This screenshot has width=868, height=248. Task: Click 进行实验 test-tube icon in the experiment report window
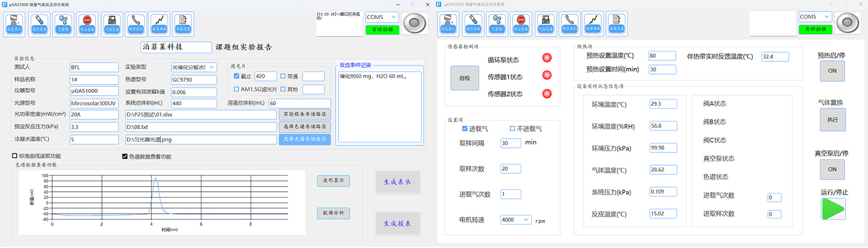39,24
